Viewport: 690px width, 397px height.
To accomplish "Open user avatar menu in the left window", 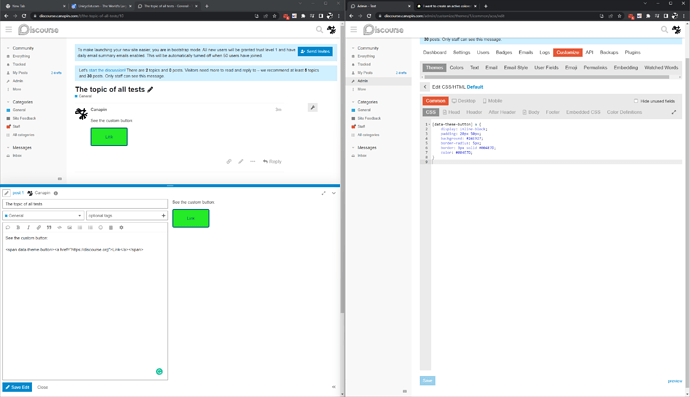I will [x=331, y=29].
